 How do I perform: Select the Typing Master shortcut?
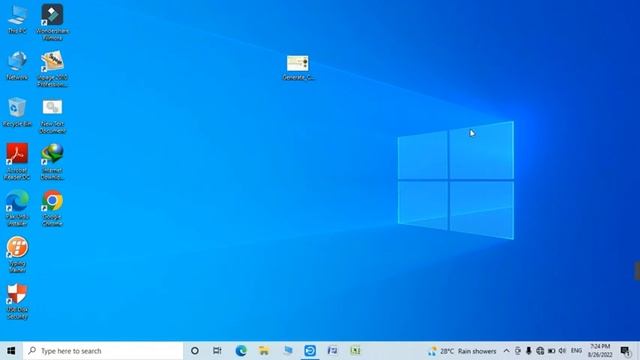click(x=17, y=255)
